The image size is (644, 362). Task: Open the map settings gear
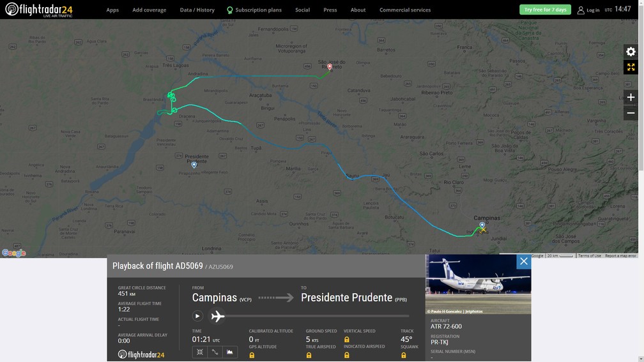[x=631, y=51]
